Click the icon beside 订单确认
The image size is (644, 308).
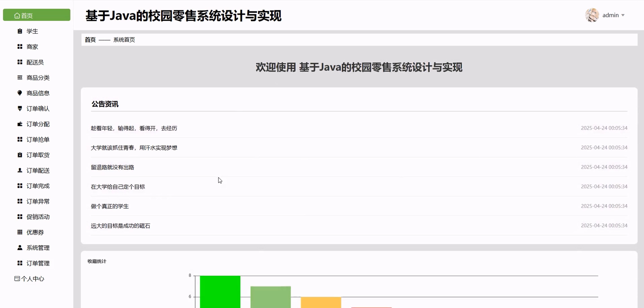20,108
